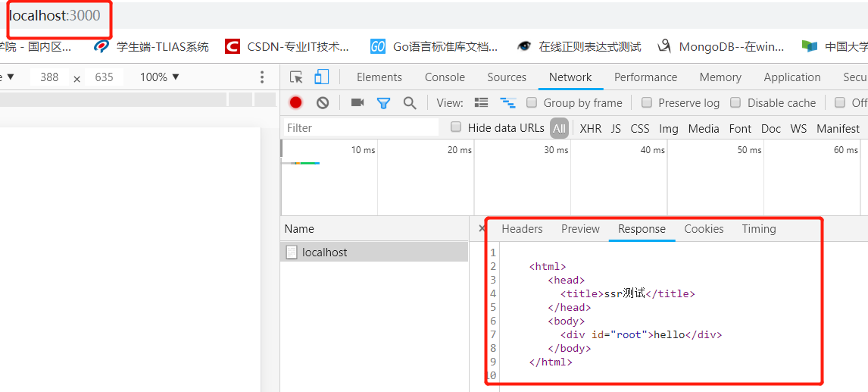Open the Memory tab
The image size is (868, 392).
tap(720, 77)
